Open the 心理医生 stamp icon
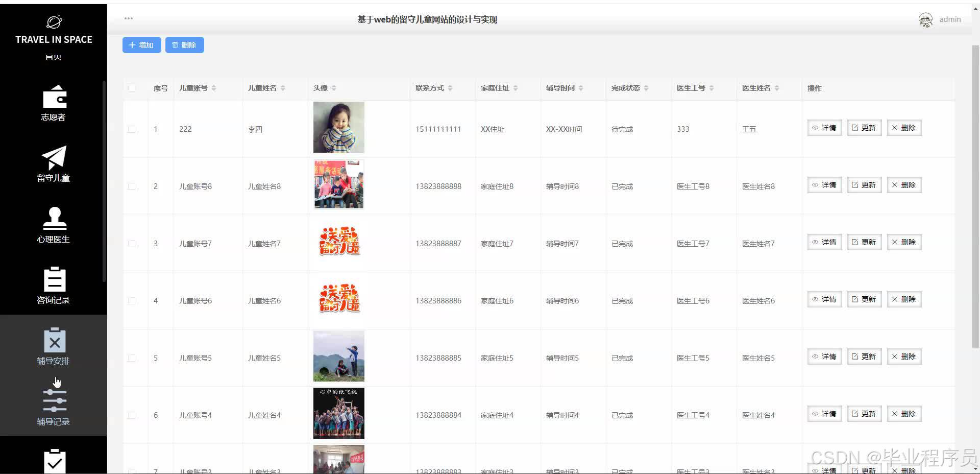 [x=54, y=219]
